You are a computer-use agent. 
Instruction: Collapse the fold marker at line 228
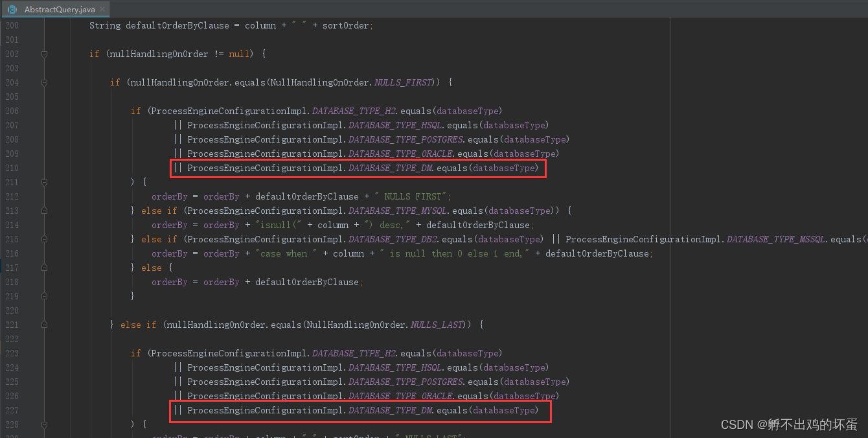(x=44, y=424)
